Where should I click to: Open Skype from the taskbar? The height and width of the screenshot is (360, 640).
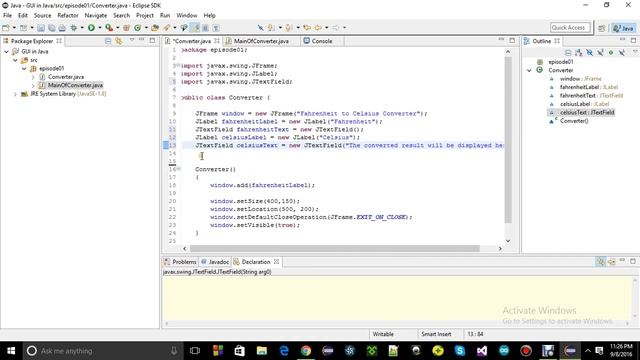coord(460,351)
